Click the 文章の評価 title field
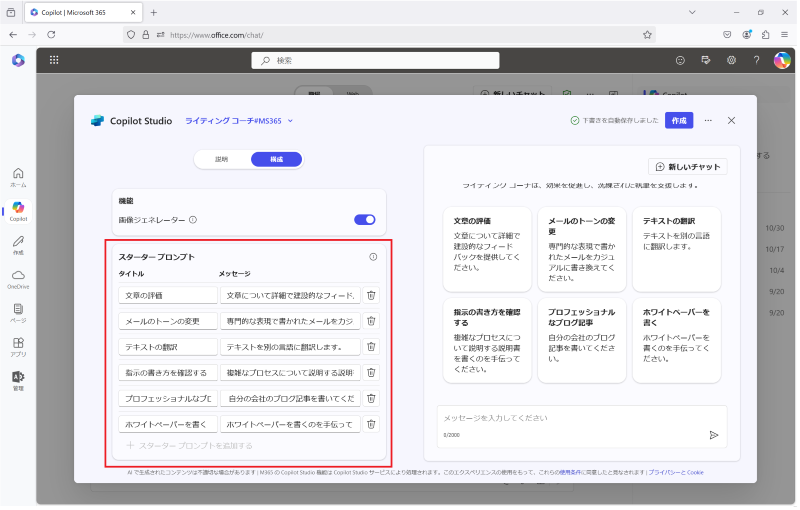The image size is (800, 510). point(168,295)
